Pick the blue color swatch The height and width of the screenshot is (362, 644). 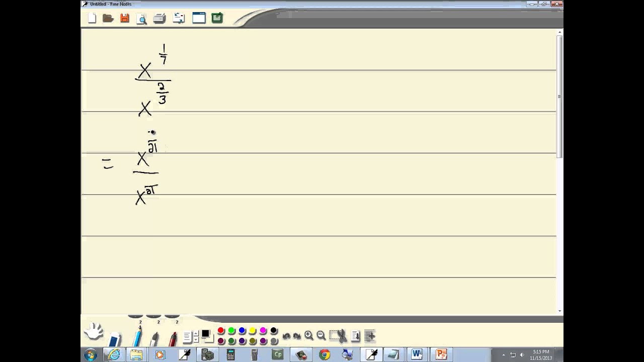(x=242, y=330)
